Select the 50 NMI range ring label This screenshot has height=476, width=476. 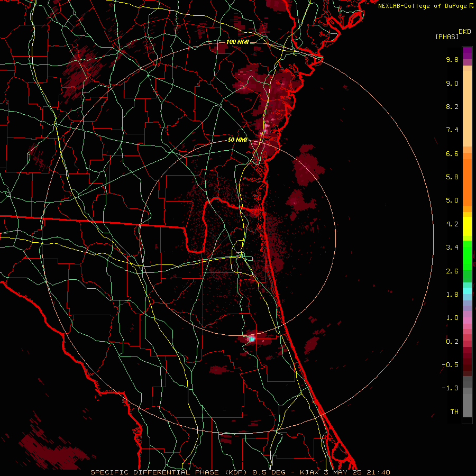tap(237, 140)
